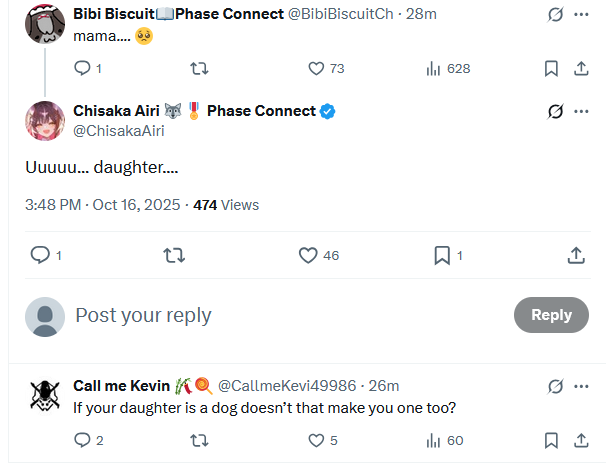
Task: Like Call me Kevin's reply
Action: pos(316,440)
